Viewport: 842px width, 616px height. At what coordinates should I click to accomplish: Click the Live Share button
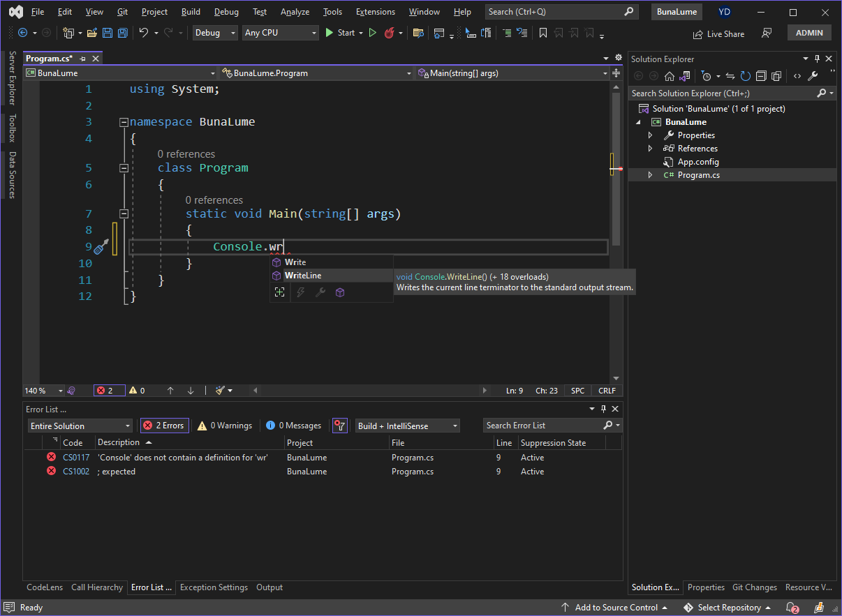pos(718,33)
